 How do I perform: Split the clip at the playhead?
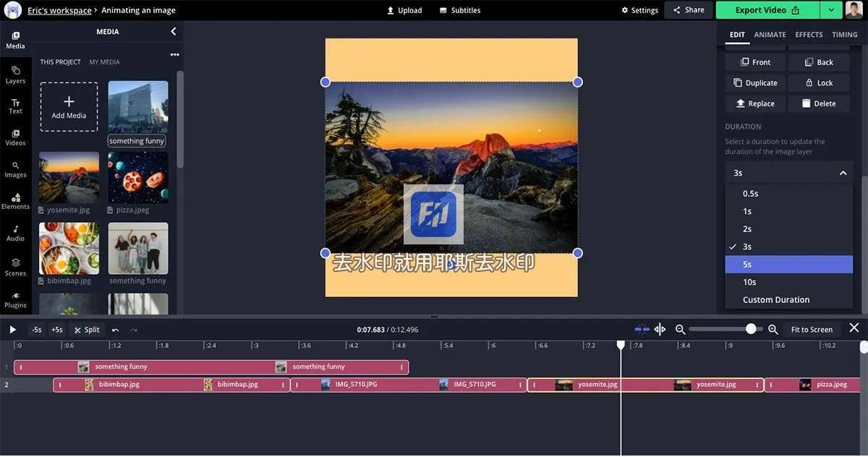[87, 330]
